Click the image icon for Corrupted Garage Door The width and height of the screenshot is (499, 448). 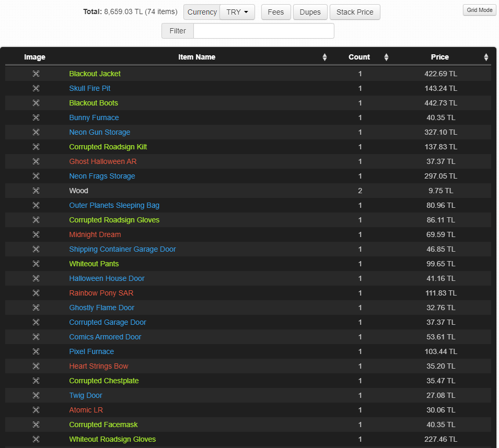pyautogui.click(x=36, y=322)
